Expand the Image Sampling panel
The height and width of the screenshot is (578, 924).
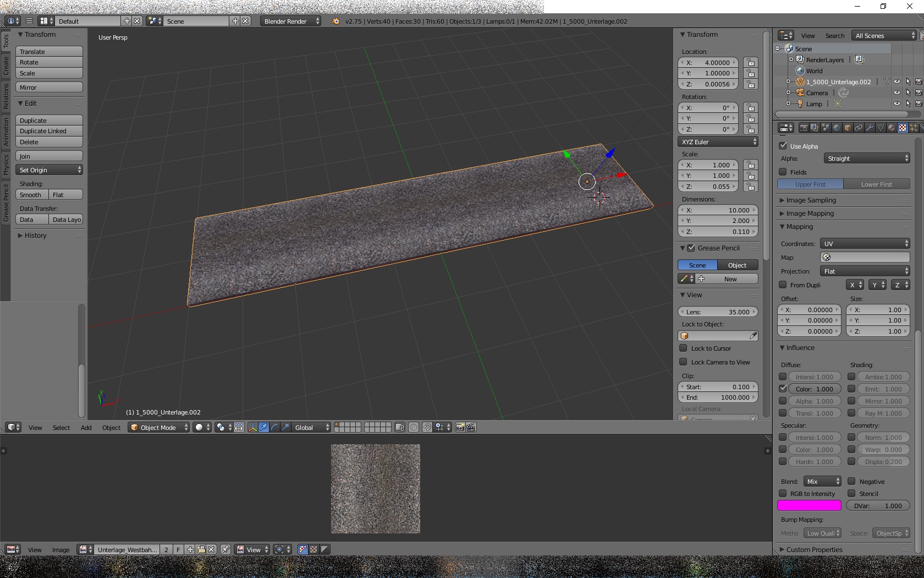coord(811,200)
